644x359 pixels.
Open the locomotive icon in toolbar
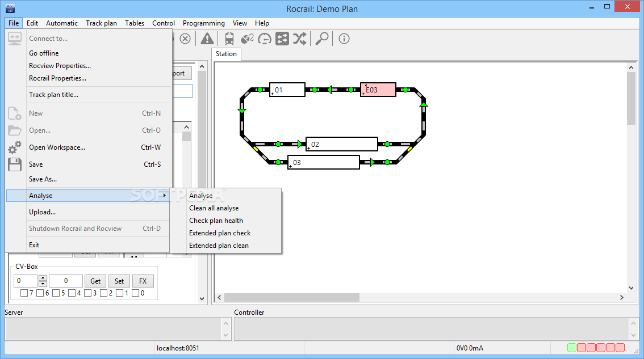(x=229, y=39)
